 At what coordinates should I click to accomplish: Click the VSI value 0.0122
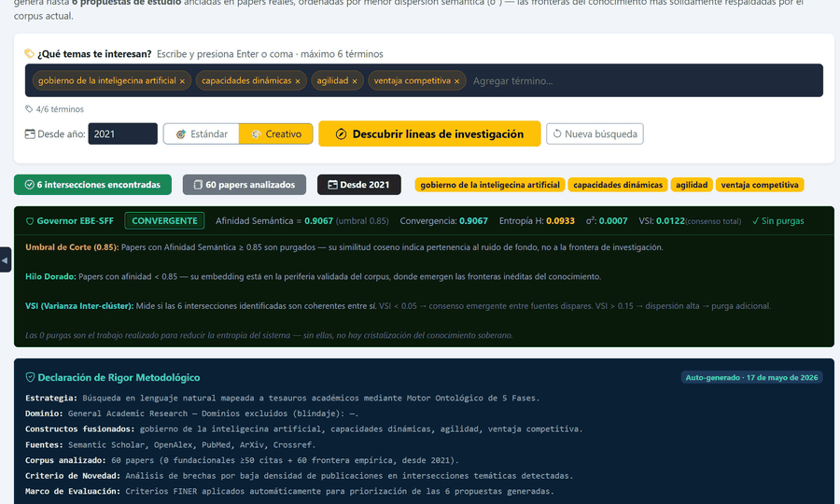670,220
